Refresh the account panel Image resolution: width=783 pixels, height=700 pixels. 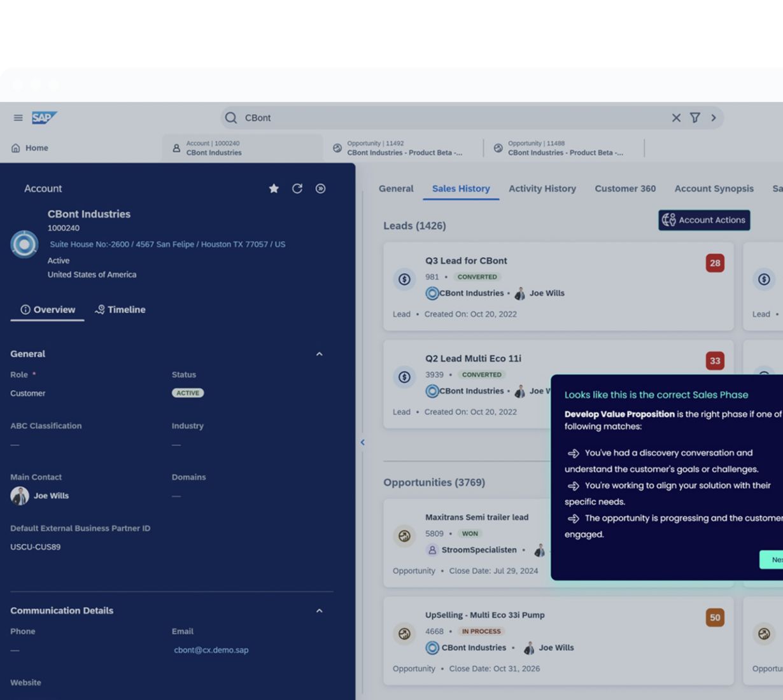click(x=297, y=188)
